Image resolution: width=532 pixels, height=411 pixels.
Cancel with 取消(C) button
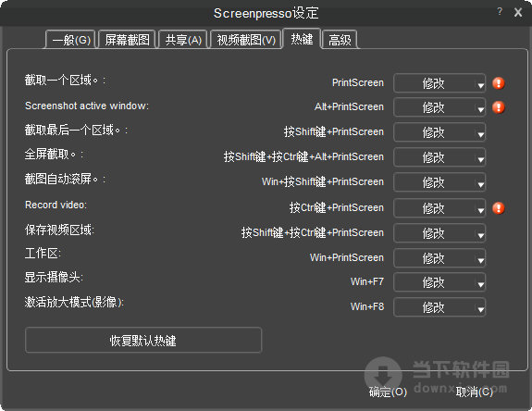474,392
